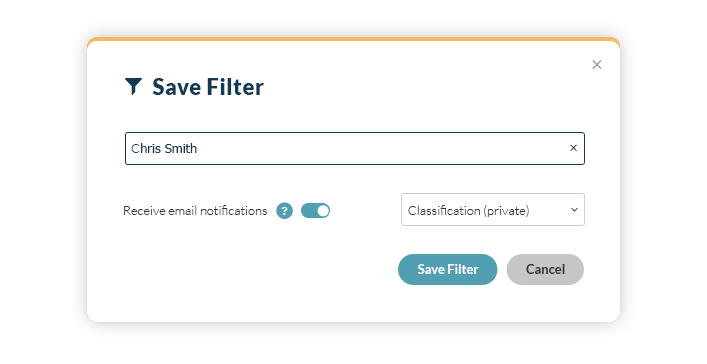This screenshot has width=707, height=364.
Task: Click the empty space right of Chris Smith
Action: pyautogui.click(x=381, y=148)
